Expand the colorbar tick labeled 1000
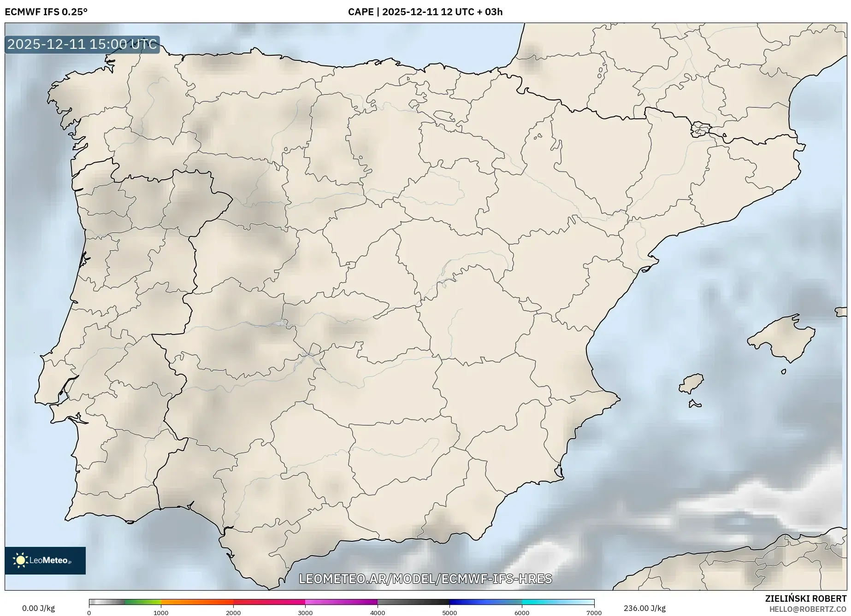The image size is (851, 616). coord(160,613)
